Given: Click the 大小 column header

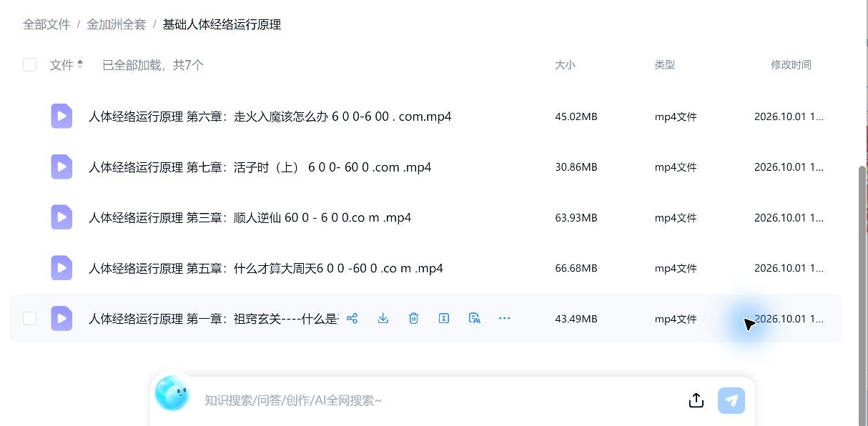Looking at the screenshot, I should (565, 64).
